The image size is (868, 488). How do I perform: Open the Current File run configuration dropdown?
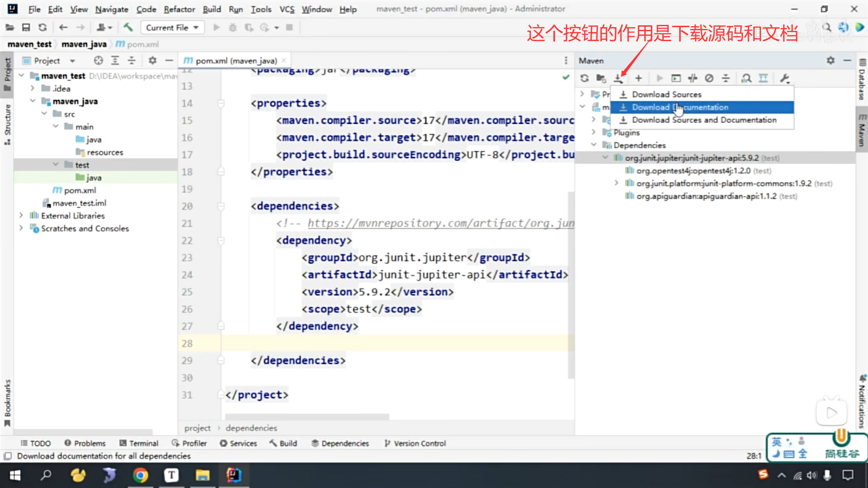tap(172, 28)
